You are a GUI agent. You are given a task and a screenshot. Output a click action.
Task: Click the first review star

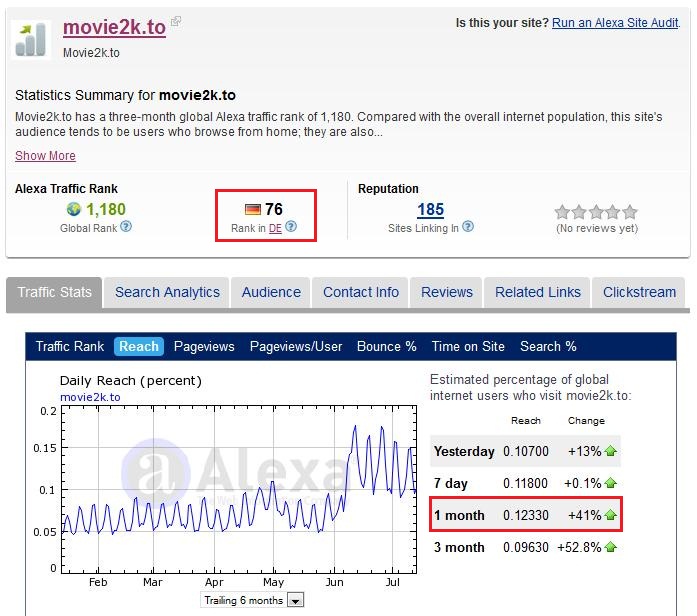click(x=563, y=212)
